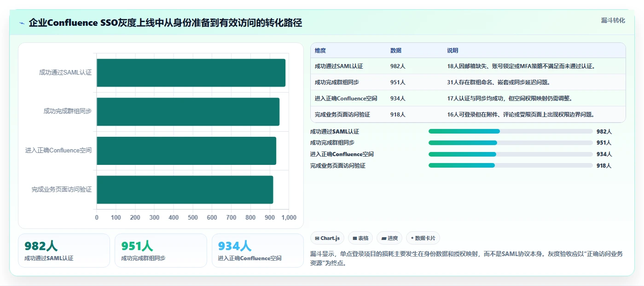Click the x-axis tick 0
This screenshot has width=644, height=286.
(97, 218)
